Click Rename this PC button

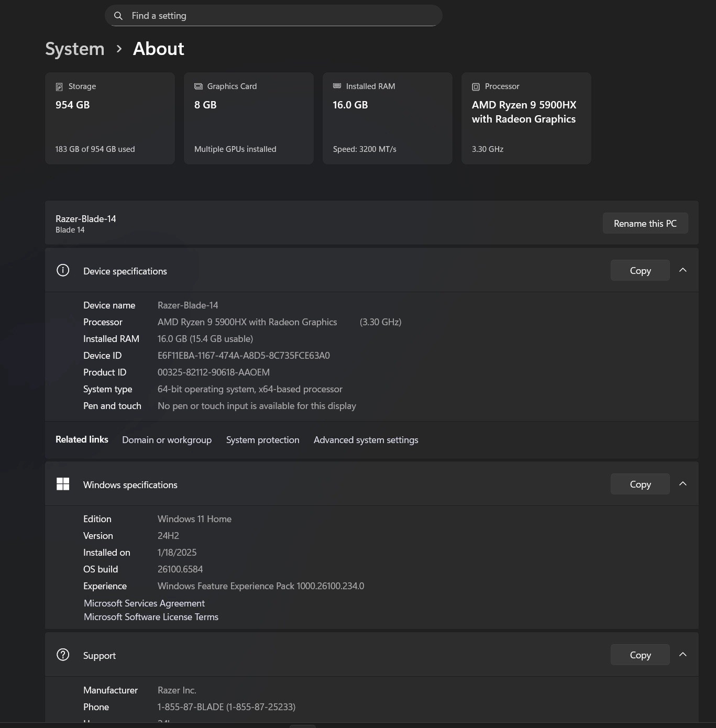[645, 223]
